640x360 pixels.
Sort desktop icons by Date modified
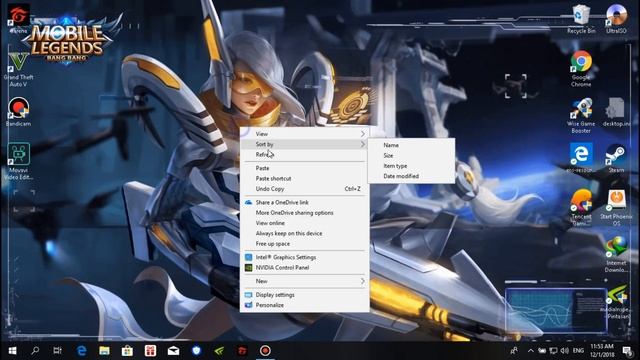(411, 176)
